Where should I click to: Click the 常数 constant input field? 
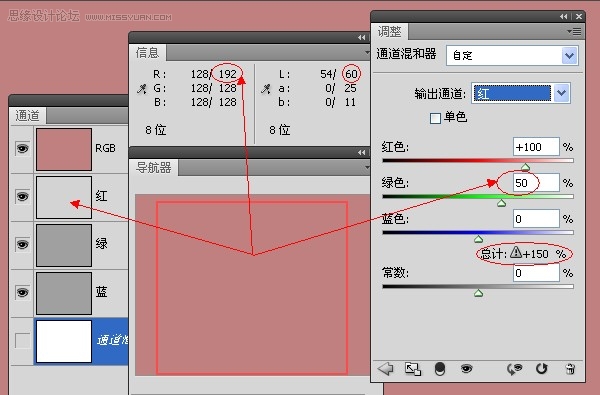[536, 273]
